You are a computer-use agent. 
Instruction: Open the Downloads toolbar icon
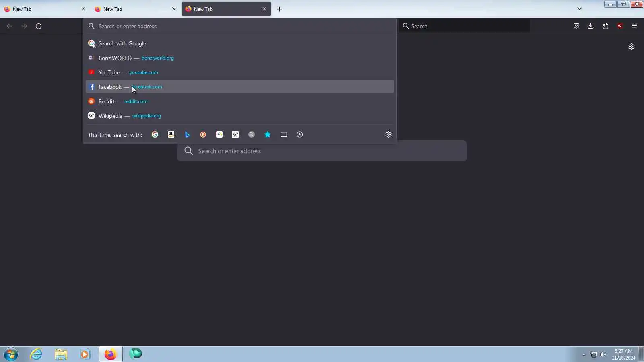pos(591,26)
